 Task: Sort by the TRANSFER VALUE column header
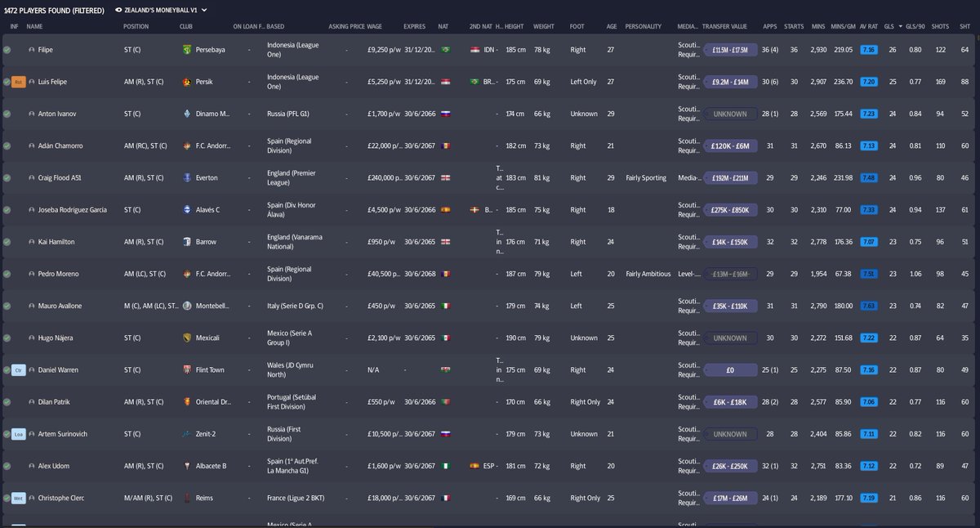[724, 26]
